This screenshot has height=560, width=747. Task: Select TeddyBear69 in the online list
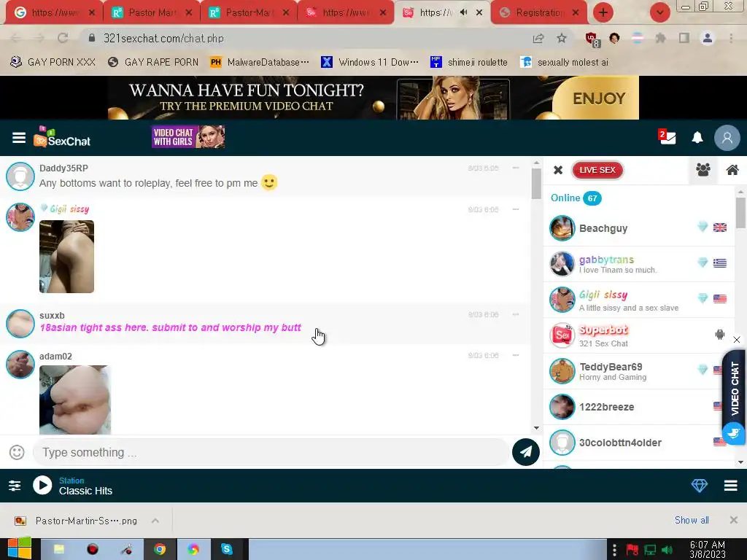click(x=638, y=371)
